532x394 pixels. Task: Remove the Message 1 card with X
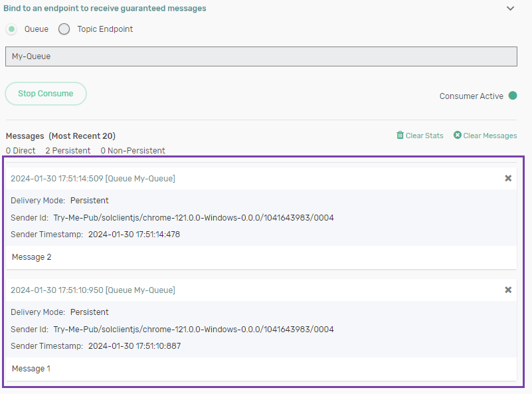click(x=508, y=290)
